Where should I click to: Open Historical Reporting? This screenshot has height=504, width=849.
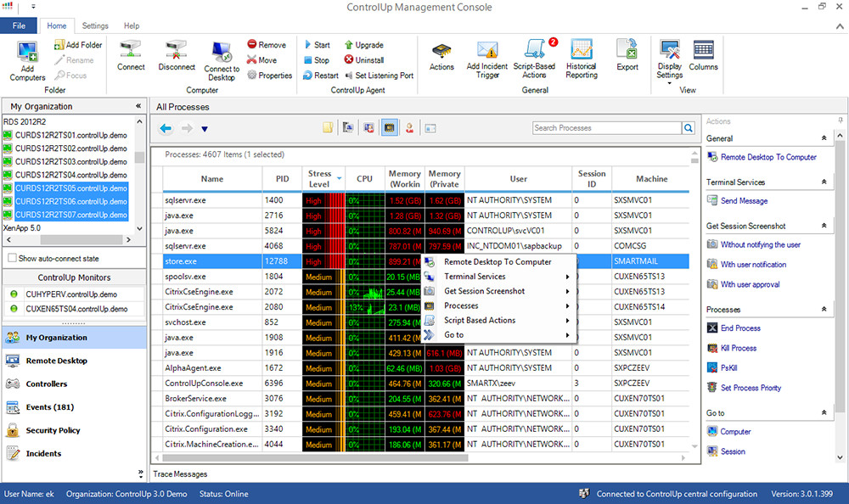582,59
